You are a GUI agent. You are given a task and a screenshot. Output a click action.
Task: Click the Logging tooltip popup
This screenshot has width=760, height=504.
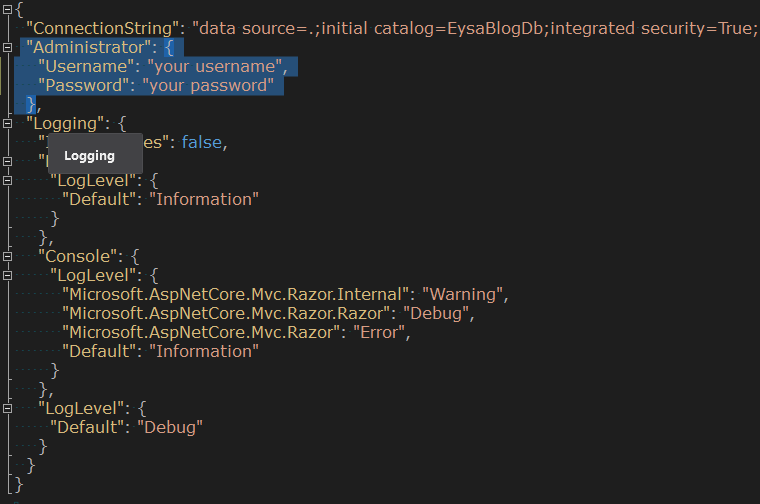point(89,155)
